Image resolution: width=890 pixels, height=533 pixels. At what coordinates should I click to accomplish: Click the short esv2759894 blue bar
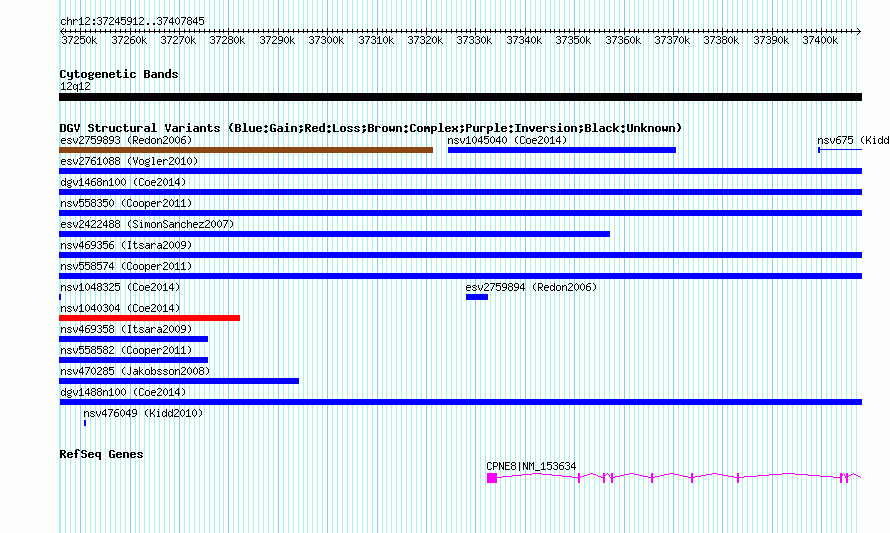tap(477, 297)
